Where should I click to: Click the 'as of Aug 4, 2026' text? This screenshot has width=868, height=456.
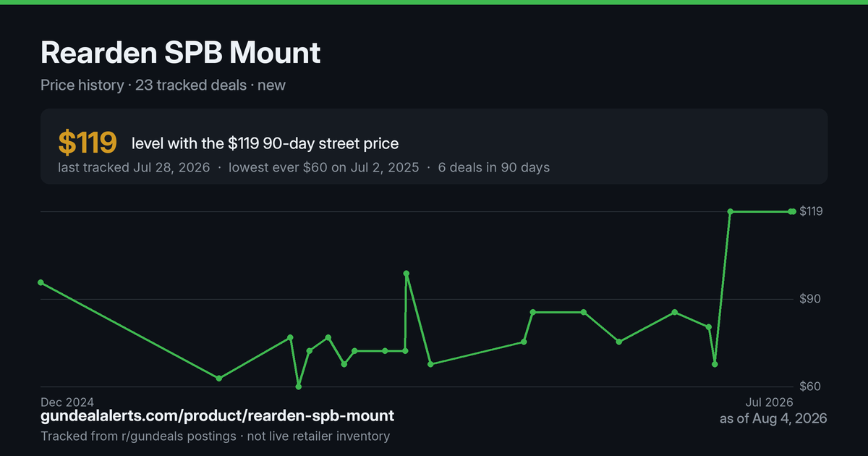pos(773,418)
